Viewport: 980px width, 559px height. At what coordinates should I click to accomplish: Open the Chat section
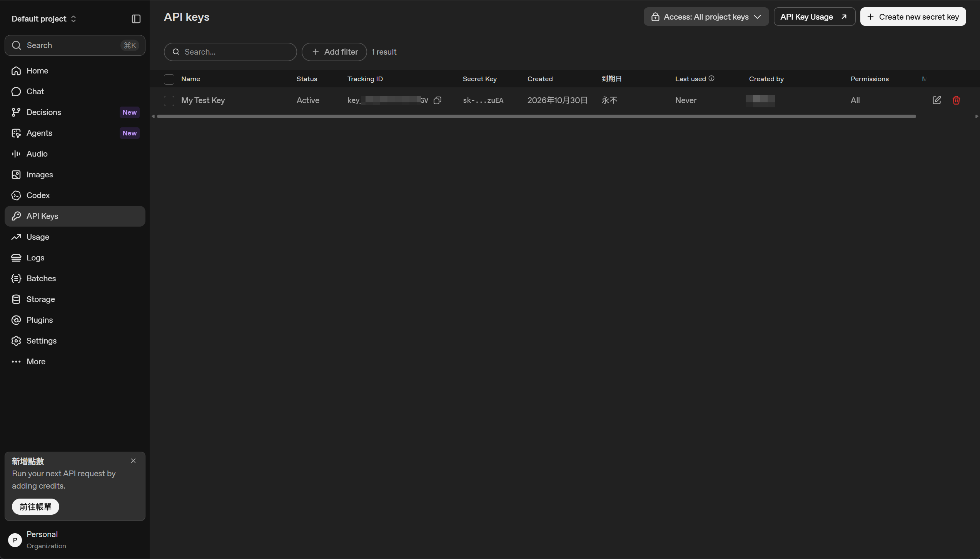(x=75, y=92)
